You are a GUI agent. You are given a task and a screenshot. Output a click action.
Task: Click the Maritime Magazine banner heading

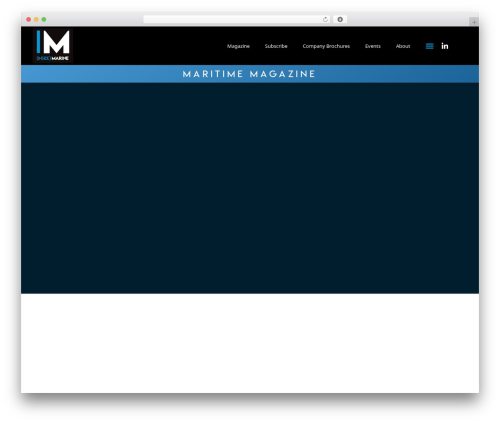click(249, 74)
